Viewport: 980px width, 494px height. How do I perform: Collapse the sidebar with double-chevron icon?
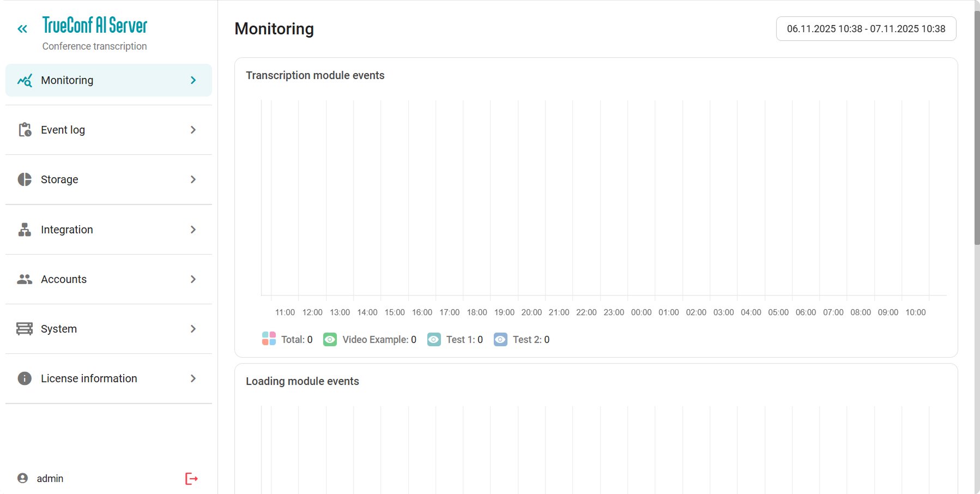tap(22, 29)
